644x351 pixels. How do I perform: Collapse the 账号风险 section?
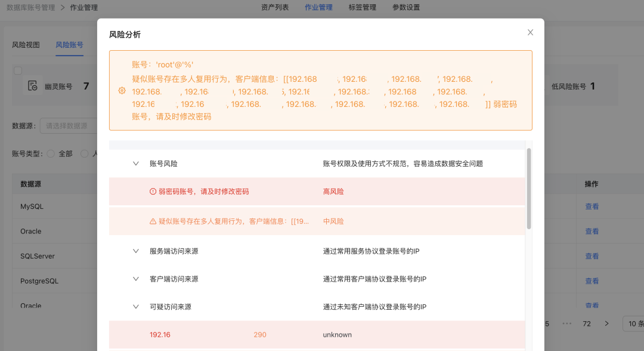click(135, 164)
